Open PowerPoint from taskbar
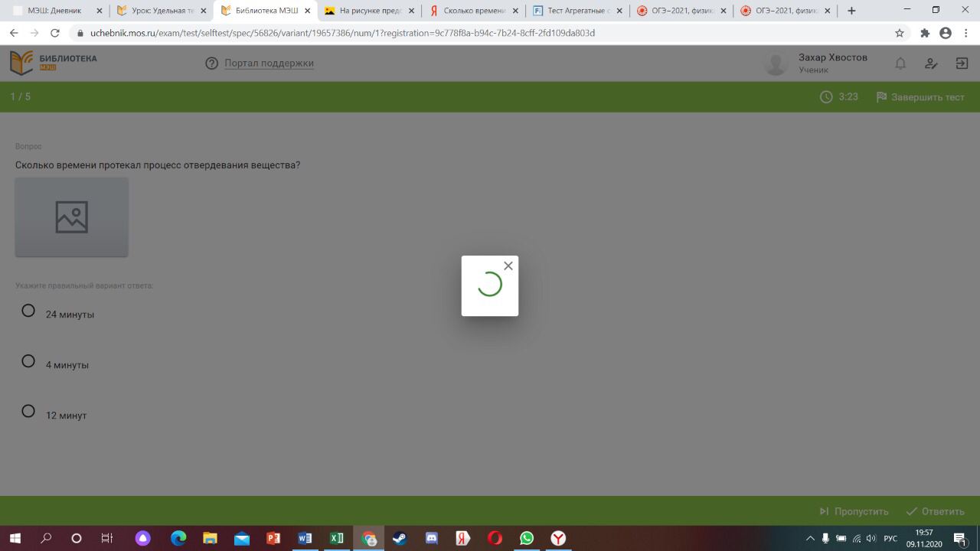 273,538
